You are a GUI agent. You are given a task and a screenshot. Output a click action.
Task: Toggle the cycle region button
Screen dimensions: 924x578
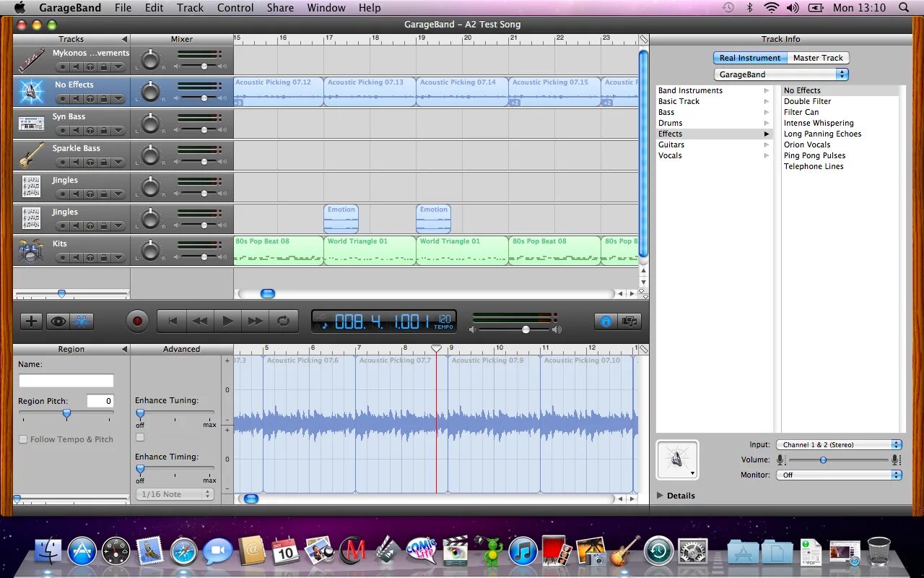[x=283, y=322]
